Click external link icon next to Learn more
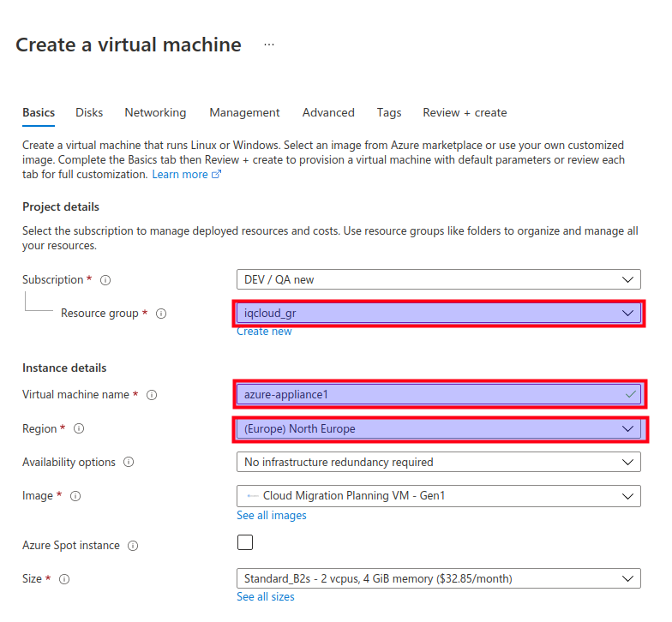 pos(216,175)
